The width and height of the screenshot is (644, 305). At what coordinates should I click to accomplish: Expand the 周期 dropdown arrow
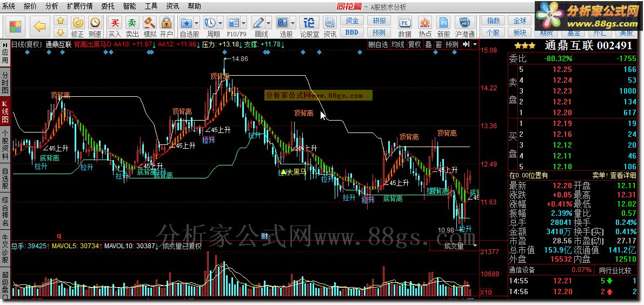(x=221, y=23)
